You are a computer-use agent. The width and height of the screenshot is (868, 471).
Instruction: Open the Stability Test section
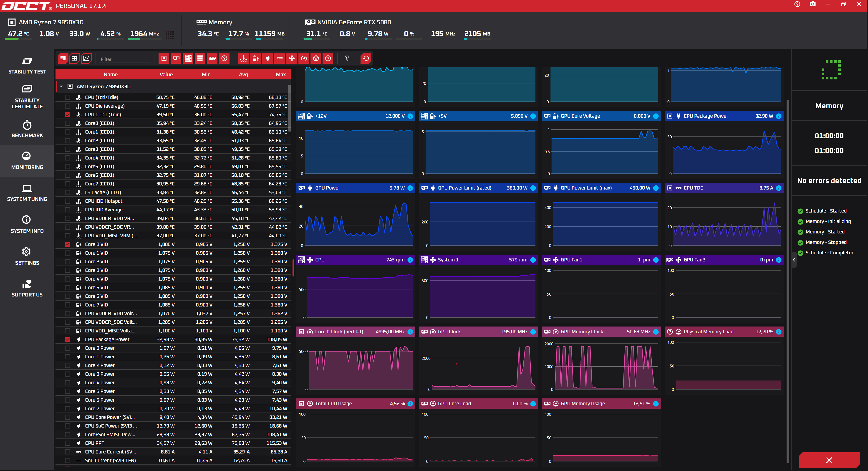point(27,65)
